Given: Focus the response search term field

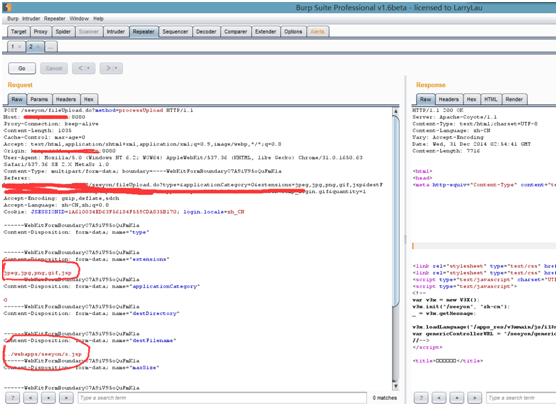Looking at the screenshot, I should pyautogui.click(x=521, y=398).
